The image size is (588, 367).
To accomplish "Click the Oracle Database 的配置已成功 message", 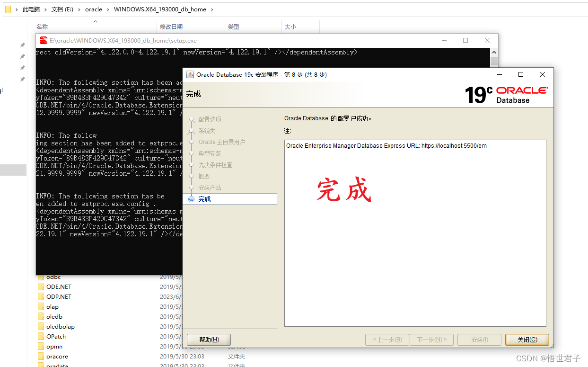I will pos(328,118).
